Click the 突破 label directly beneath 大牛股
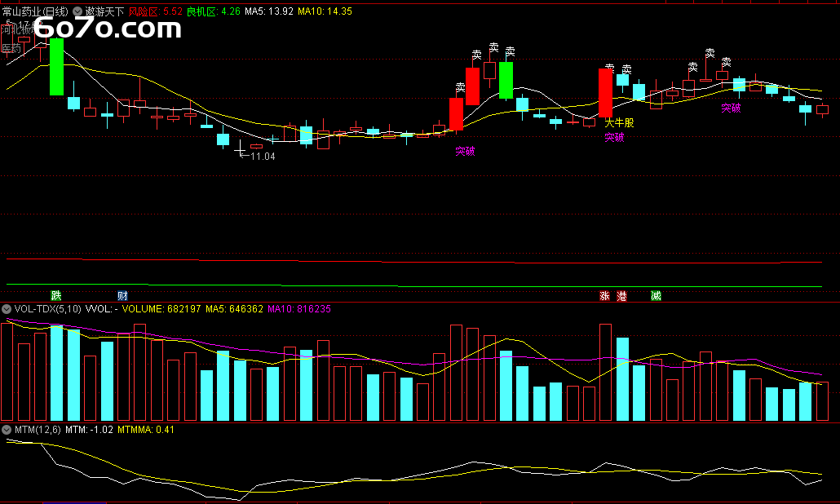840x504 pixels. [614, 138]
